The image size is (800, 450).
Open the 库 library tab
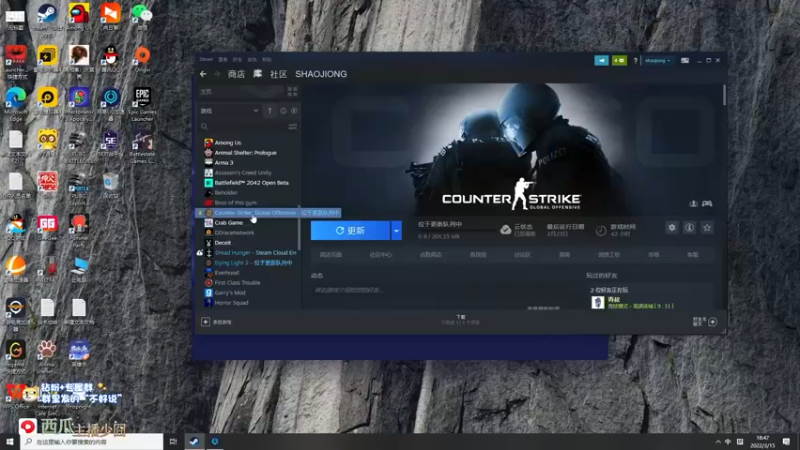[x=258, y=74]
